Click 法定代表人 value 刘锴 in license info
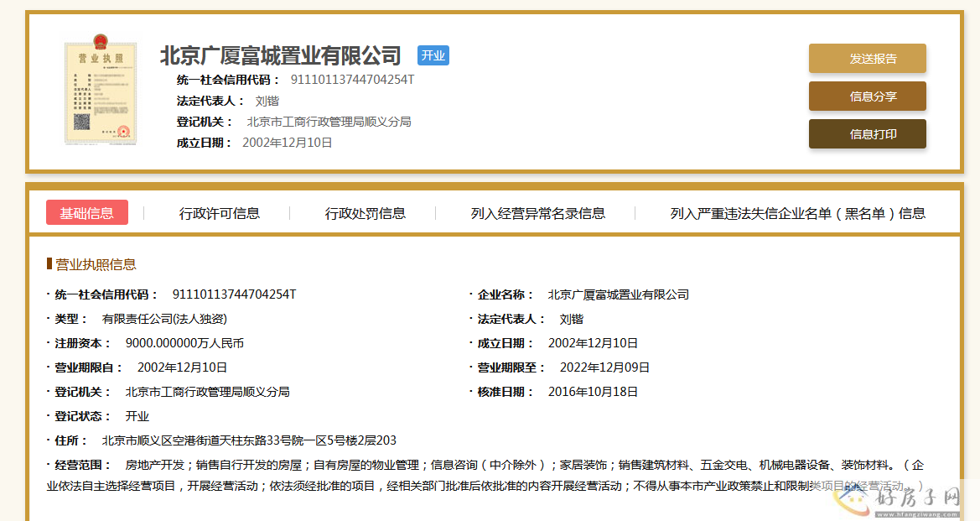 (x=571, y=318)
